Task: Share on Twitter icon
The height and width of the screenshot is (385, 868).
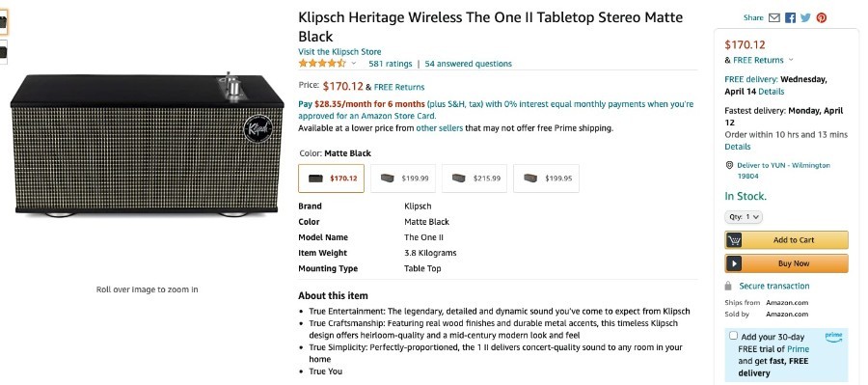Action: click(805, 17)
